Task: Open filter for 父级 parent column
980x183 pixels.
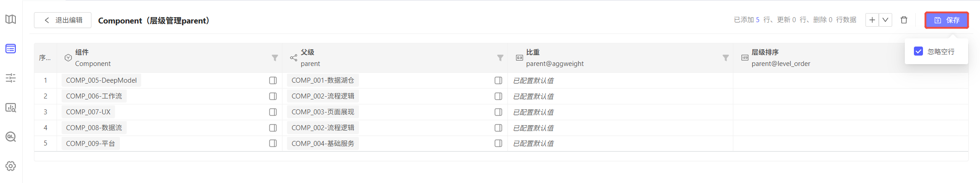Action: [x=500, y=58]
